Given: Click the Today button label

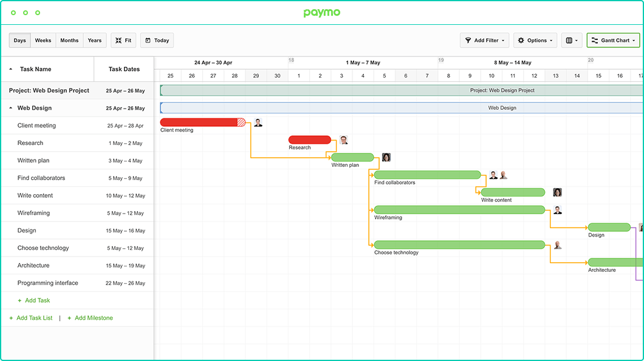Looking at the screenshot, I should tap(162, 40).
